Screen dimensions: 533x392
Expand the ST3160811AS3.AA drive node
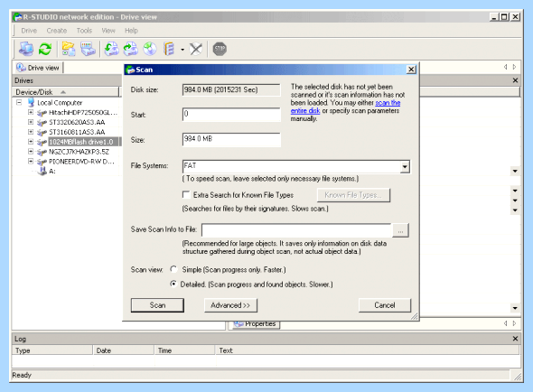31,132
